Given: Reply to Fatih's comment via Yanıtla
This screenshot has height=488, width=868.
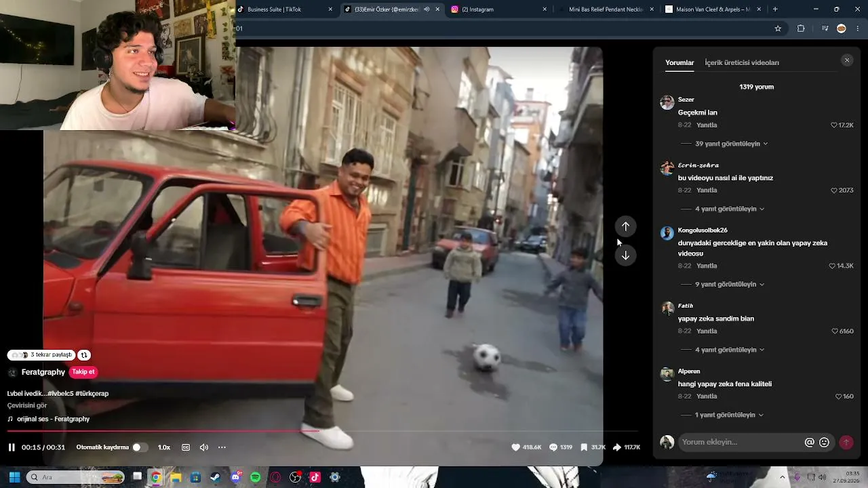Looking at the screenshot, I should (707, 331).
